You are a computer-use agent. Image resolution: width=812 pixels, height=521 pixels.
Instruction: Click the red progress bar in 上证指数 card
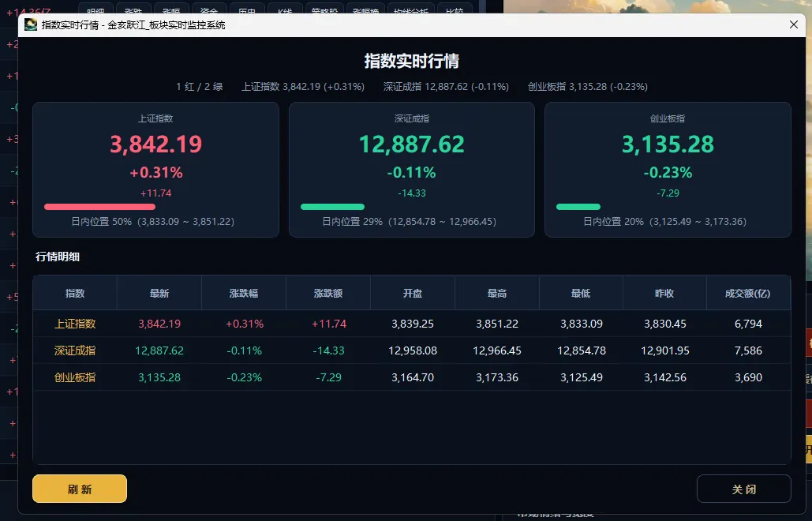pos(100,207)
